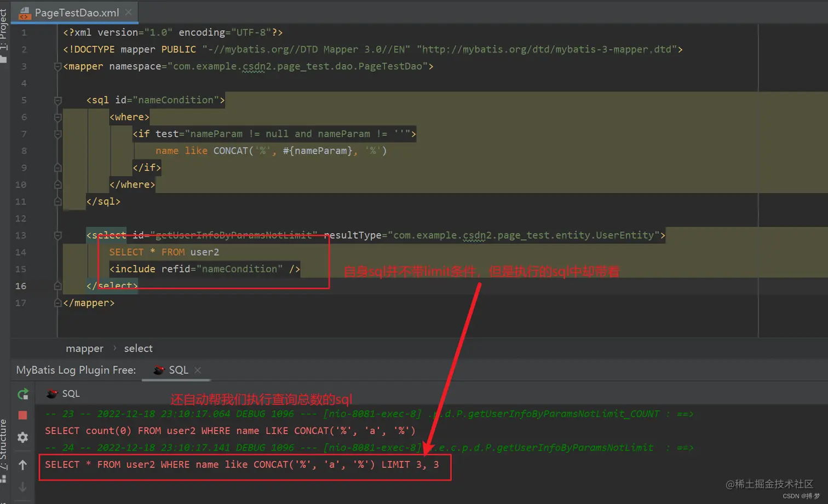
Task: Select the SQL tab in MyBatis Log Plugin
Action: pos(176,370)
